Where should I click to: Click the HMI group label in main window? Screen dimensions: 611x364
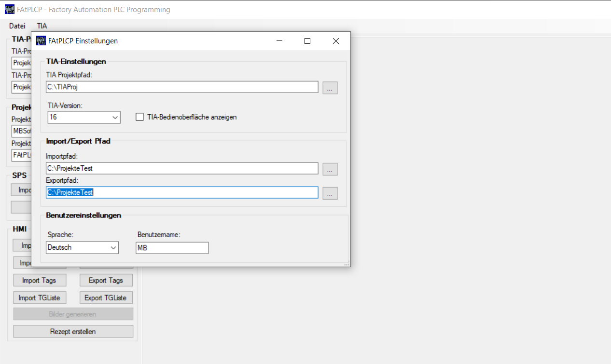pyautogui.click(x=19, y=229)
